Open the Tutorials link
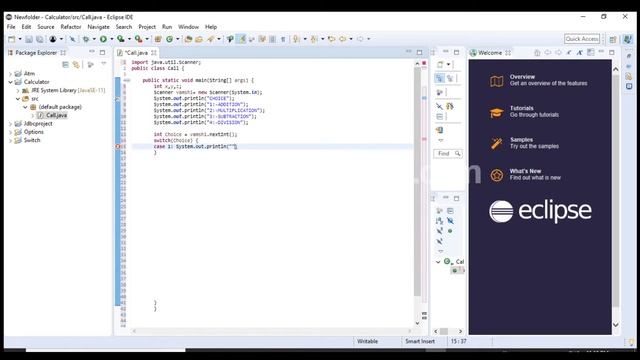 [x=522, y=108]
